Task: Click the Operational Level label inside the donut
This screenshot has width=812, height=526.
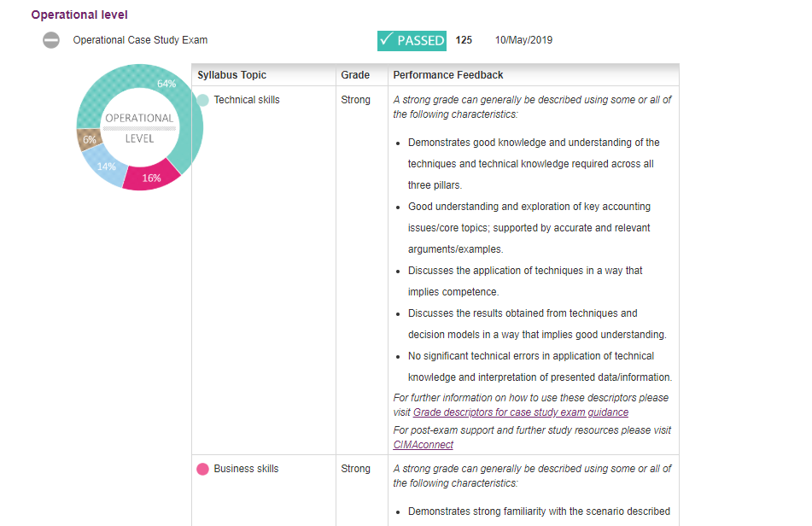Action: [x=139, y=128]
